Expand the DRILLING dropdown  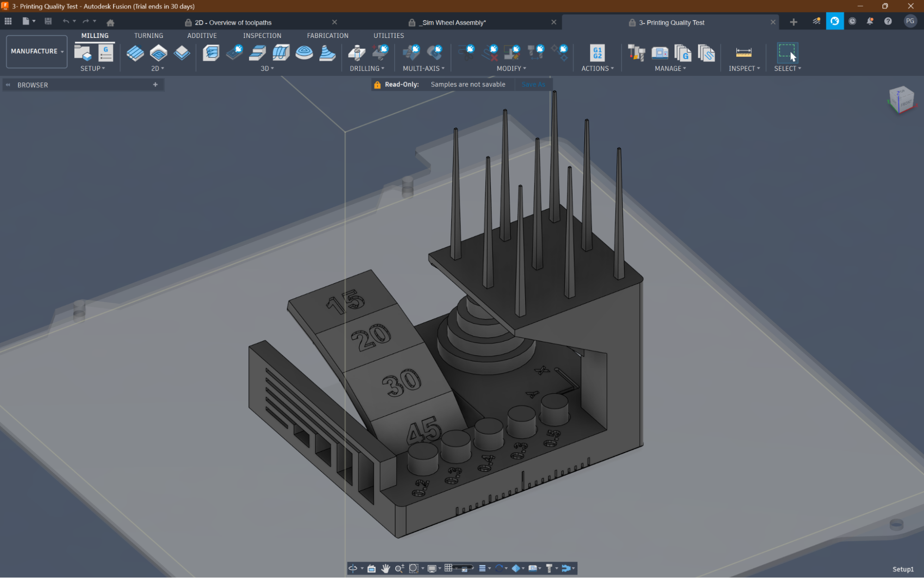pyautogui.click(x=367, y=68)
